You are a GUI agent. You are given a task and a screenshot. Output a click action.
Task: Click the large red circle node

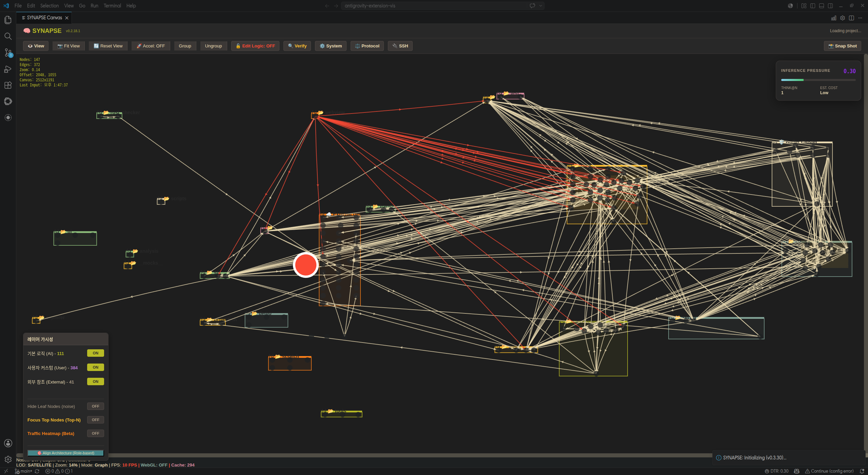(x=305, y=265)
